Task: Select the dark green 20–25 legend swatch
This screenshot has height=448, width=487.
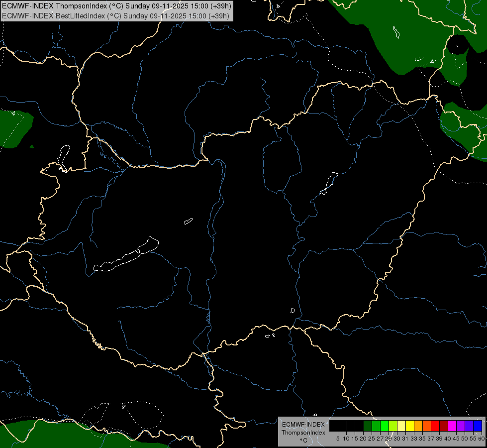Action: 368,426
